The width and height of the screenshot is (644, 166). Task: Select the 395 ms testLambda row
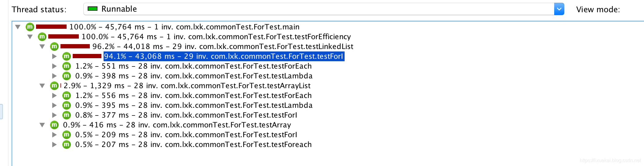point(194,105)
